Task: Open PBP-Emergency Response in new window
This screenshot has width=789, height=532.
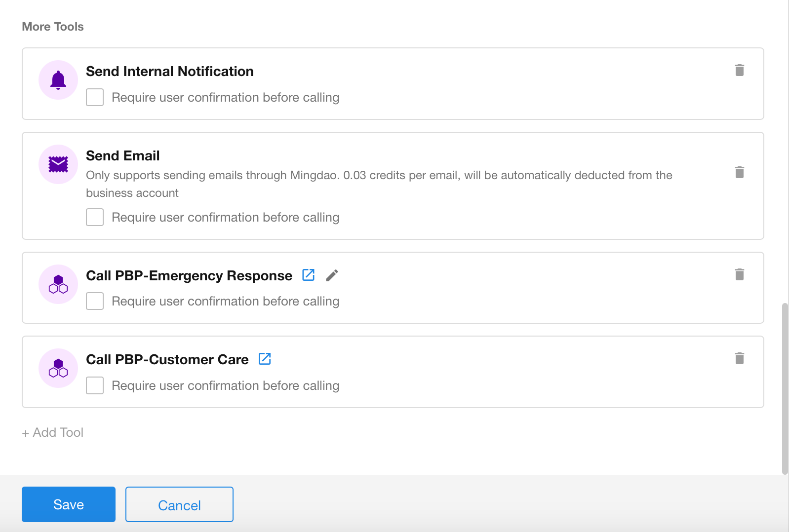Action: click(308, 275)
